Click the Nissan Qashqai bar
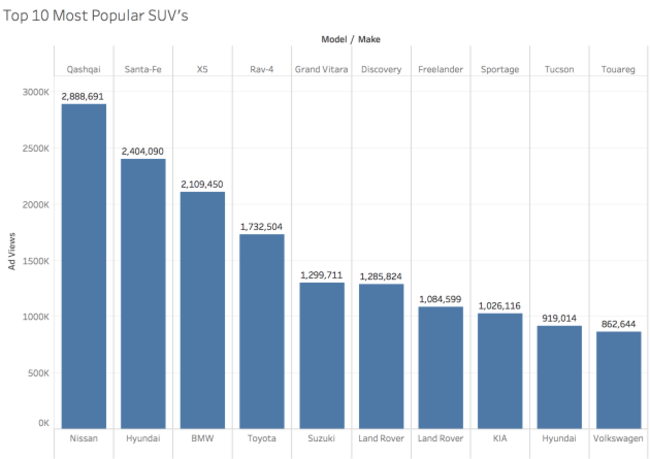Viewport: 650px width, 459px height. click(x=83, y=265)
